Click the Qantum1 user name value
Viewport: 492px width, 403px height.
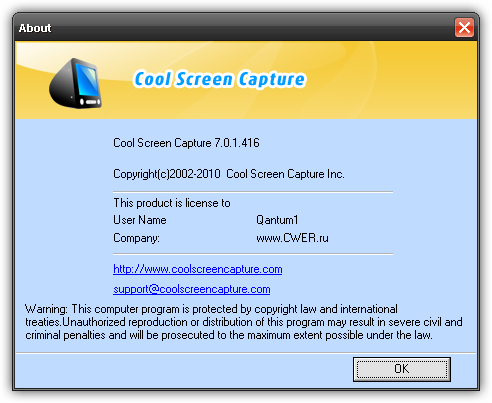pos(277,220)
